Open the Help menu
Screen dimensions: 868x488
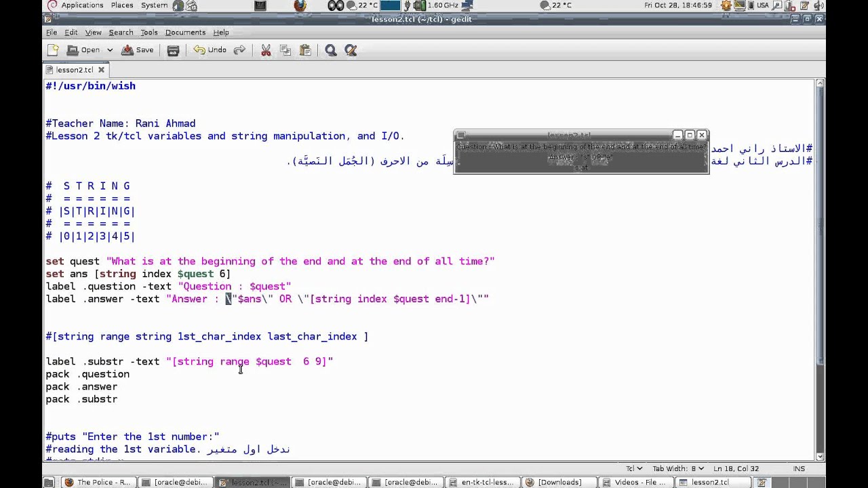point(221,32)
